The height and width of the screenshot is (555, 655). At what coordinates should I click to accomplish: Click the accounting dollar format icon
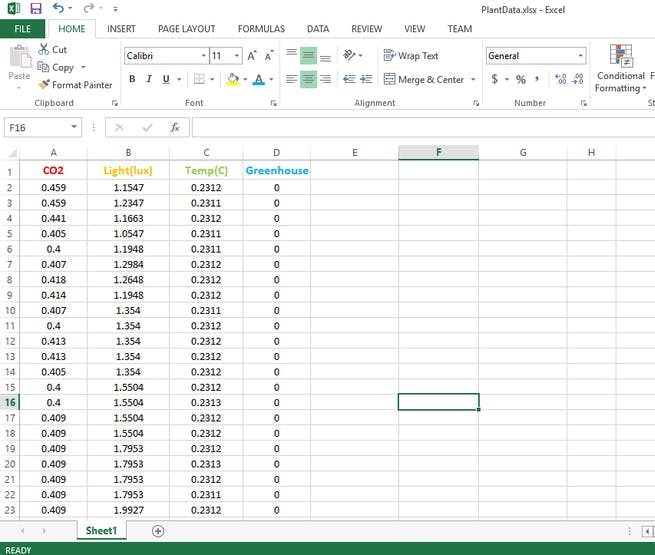tap(494, 79)
